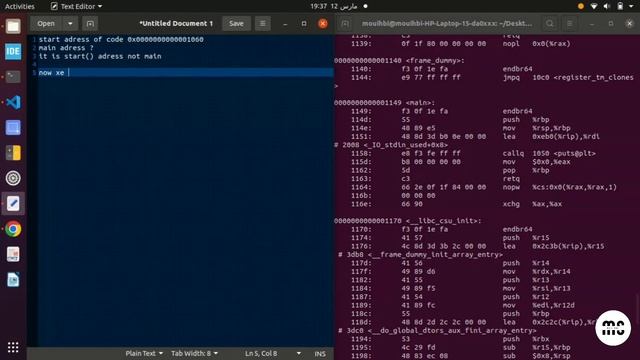Click the <frame_dummy> label in terminal
Image resolution: width=640 pixels, height=360 pixels.
tap(435, 60)
